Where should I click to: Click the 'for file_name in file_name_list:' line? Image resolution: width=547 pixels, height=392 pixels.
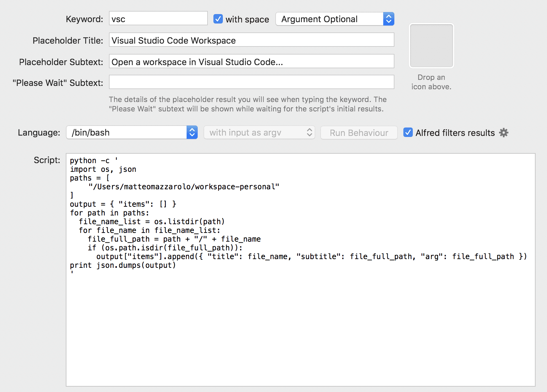tap(150, 230)
